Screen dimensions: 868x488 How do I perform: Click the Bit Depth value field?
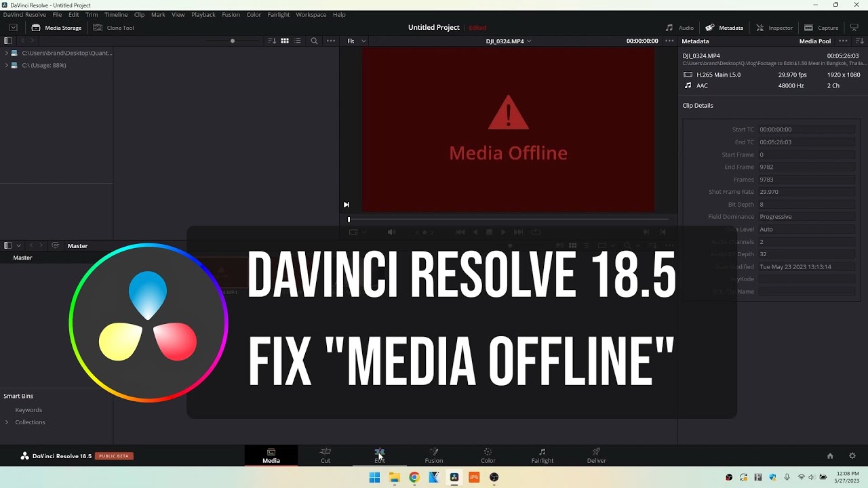tap(806, 204)
